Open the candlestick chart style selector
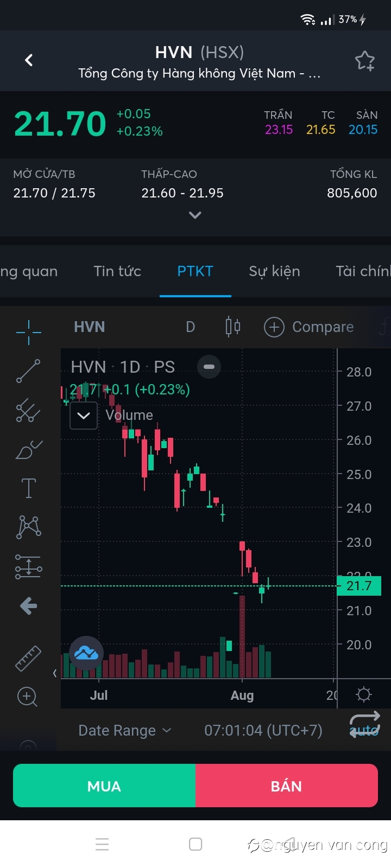 point(232,327)
